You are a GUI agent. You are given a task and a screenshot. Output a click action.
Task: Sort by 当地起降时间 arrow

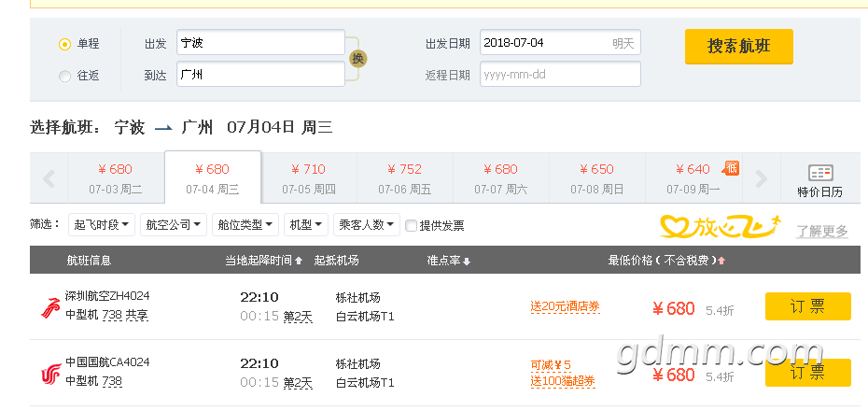pyautogui.click(x=299, y=261)
